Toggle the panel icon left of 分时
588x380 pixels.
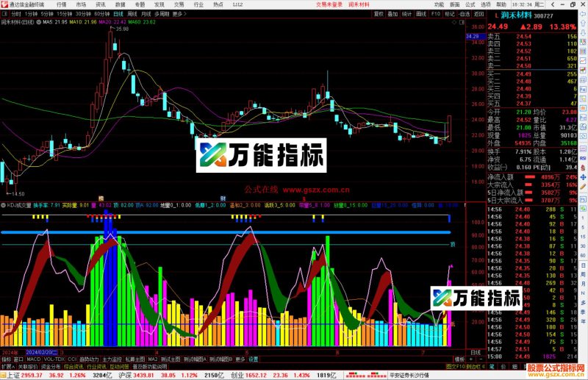(x=5, y=14)
